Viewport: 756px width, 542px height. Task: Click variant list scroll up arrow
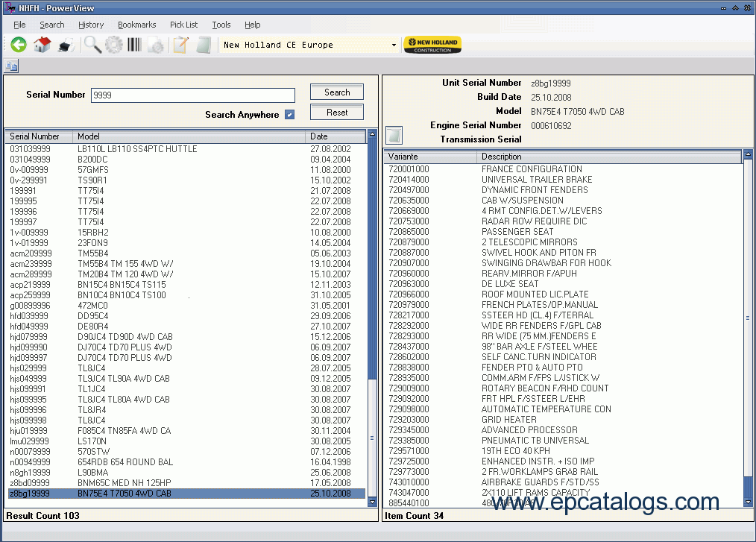point(748,154)
